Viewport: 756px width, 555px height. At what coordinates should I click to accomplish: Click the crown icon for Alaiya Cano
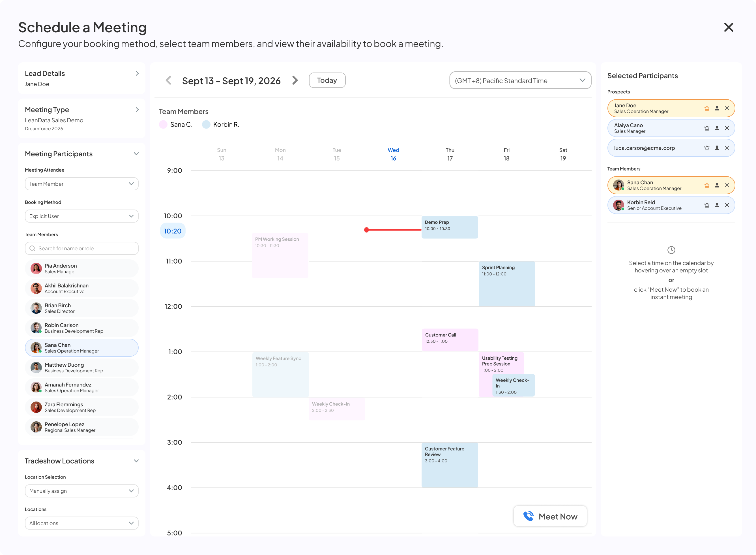(707, 128)
